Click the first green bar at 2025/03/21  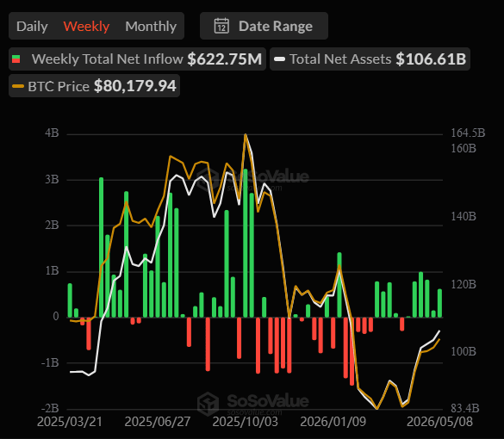pos(70,300)
